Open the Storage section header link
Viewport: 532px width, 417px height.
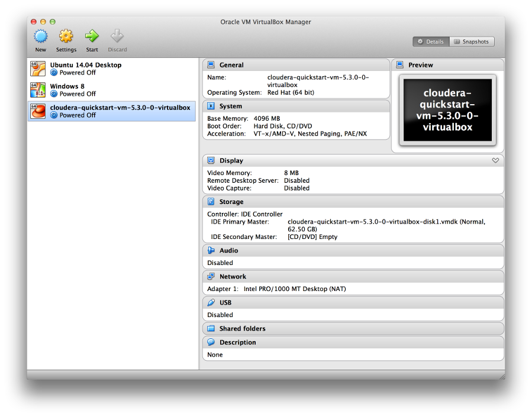(x=231, y=202)
